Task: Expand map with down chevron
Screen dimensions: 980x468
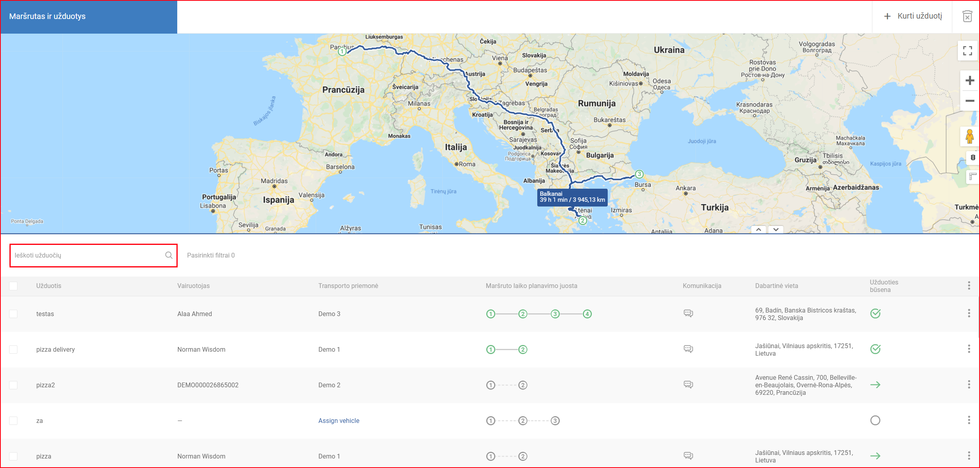Action: [776, 229]
